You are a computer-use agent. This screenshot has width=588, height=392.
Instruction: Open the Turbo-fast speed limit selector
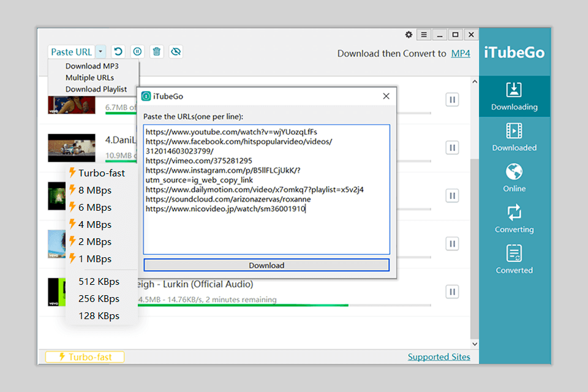(x=85, y=357)
